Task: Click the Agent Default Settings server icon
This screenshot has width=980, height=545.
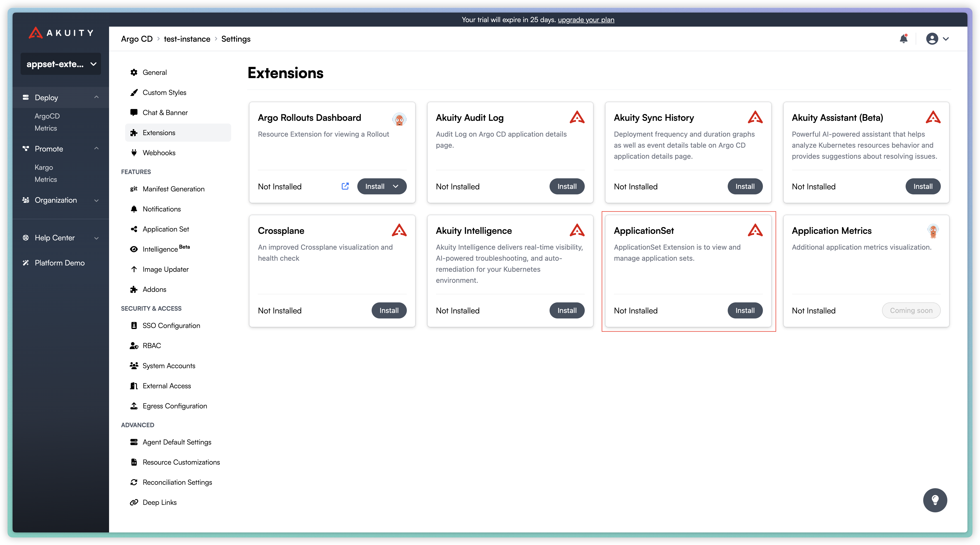Action: pyautogui.click(x=134, y=442)
